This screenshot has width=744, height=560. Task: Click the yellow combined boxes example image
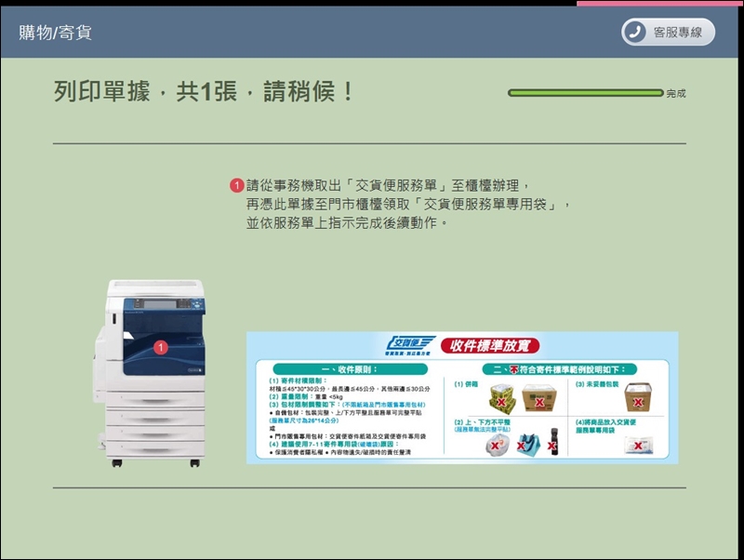point(503,397)
